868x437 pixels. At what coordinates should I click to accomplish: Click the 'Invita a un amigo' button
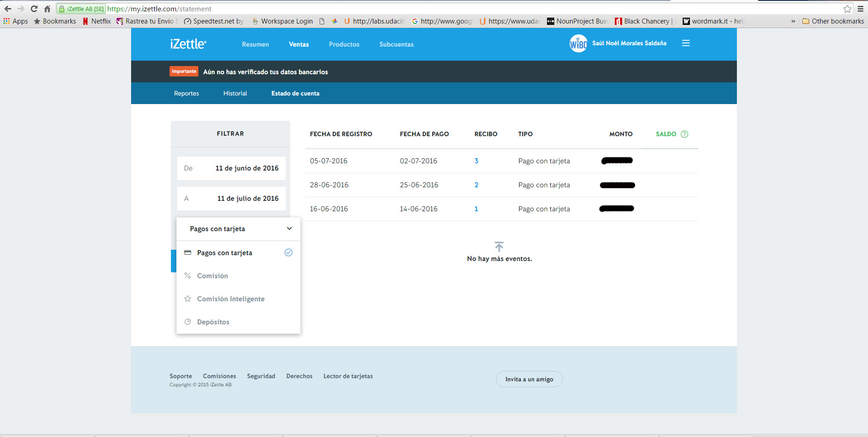[x=529, y=379]
